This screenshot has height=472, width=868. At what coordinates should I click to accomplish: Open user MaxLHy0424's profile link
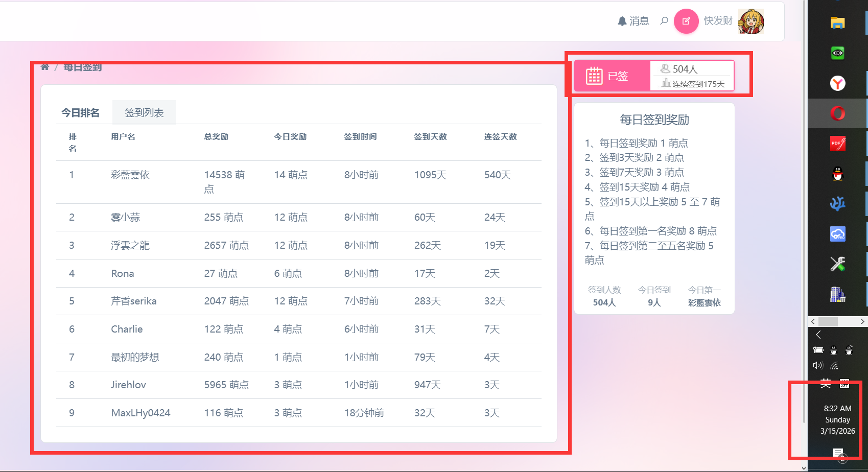coord(140,413)
